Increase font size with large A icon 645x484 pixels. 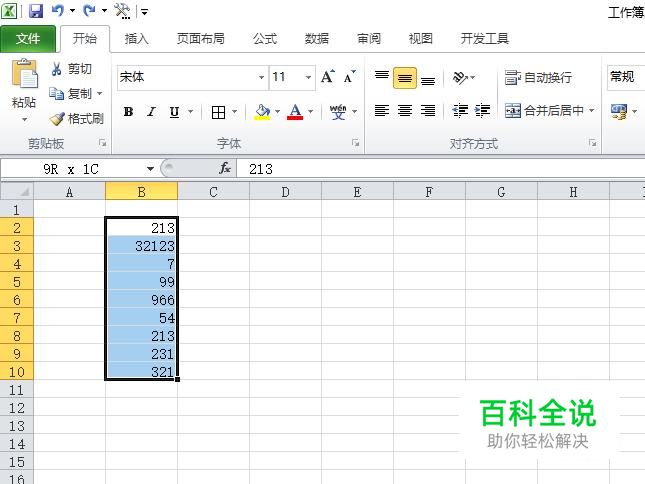(x=328, y=77)
